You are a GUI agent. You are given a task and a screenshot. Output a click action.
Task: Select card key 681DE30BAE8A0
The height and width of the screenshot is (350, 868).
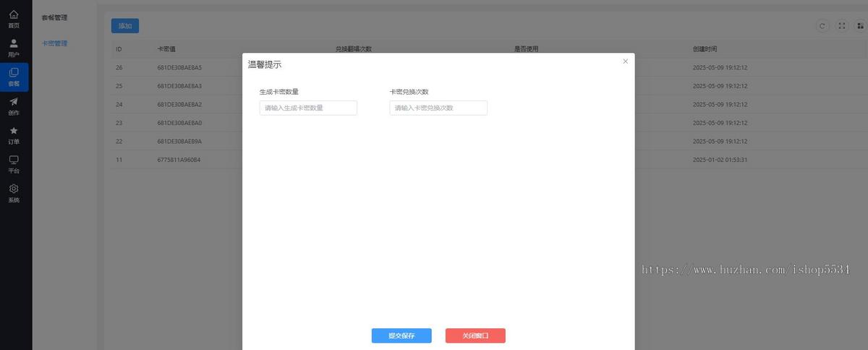pyautogui.click(x=179, y=123)
